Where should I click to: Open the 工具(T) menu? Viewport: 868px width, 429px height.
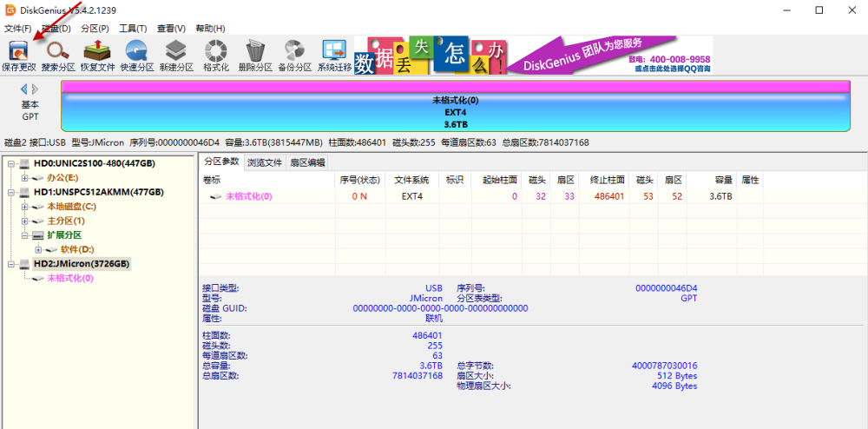pyautogui.click(x=133, y=29)
